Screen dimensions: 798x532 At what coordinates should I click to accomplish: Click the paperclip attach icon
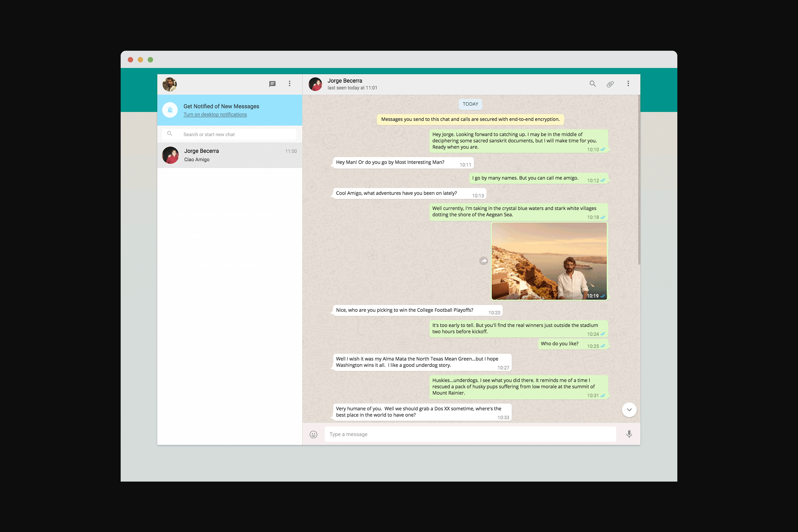tap(610, 84)
